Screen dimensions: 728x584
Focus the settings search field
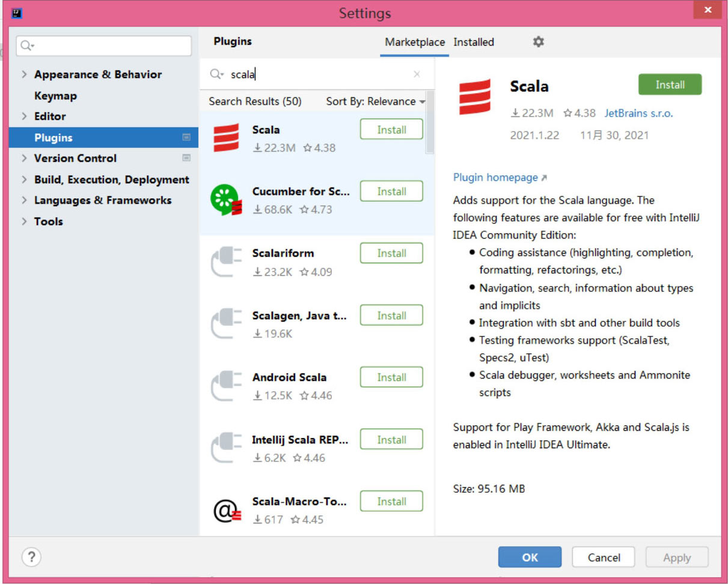[104, 46]
